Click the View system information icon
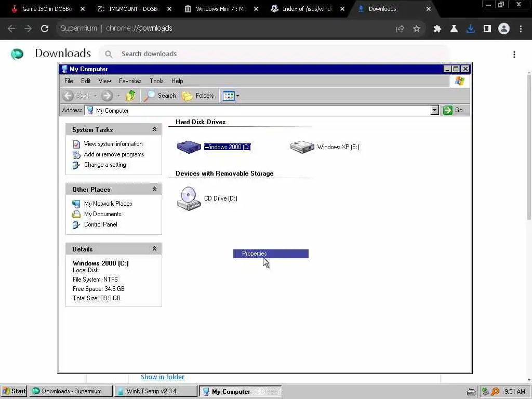Image resolution: width=532 pixels, height=399 pixels. (76, 144)
